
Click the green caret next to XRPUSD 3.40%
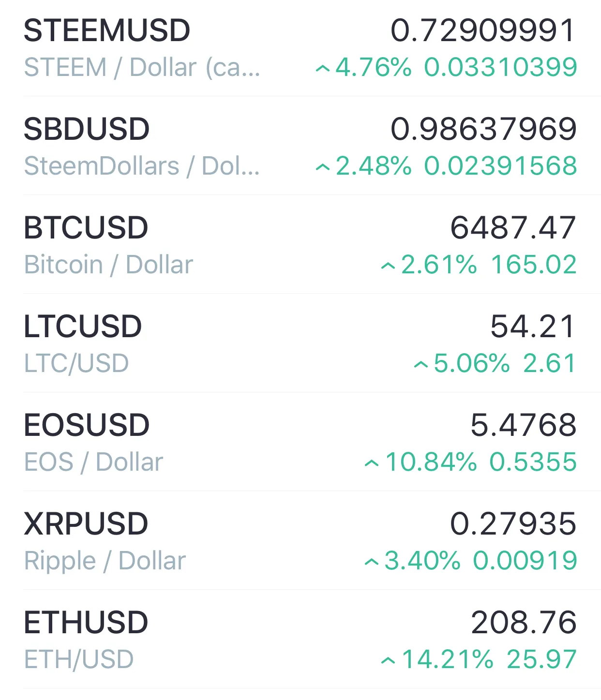372,563
